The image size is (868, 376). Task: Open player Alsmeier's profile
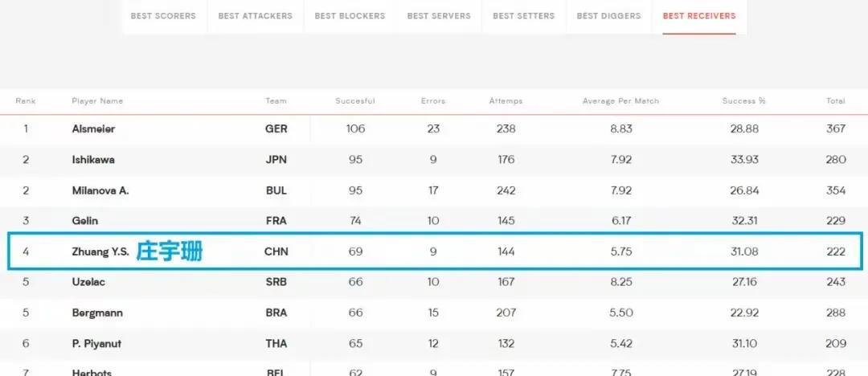(x=93, y=129)
